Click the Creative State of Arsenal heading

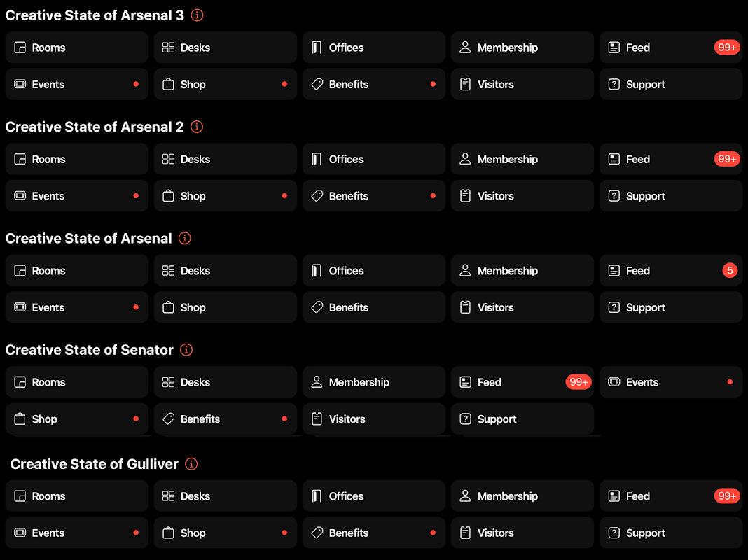pyautogui.click(x=89, y=239)
